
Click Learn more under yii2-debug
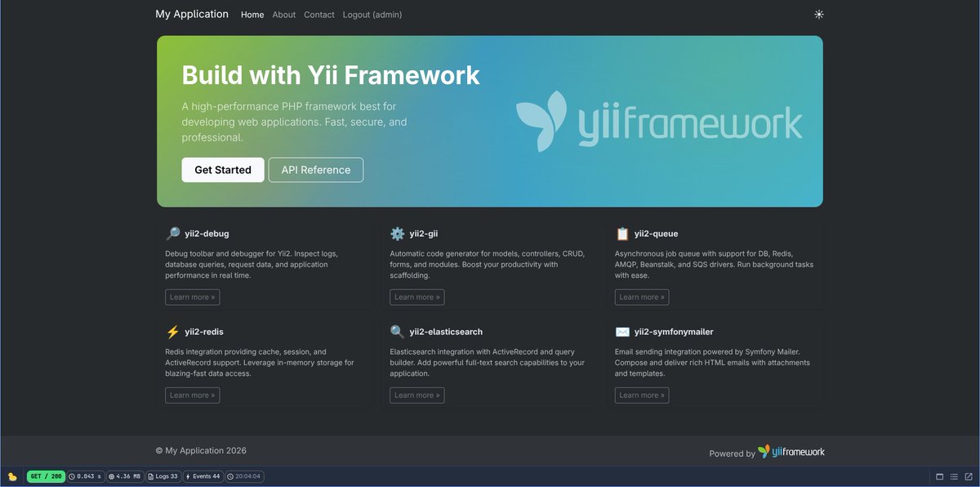(193, 297)
